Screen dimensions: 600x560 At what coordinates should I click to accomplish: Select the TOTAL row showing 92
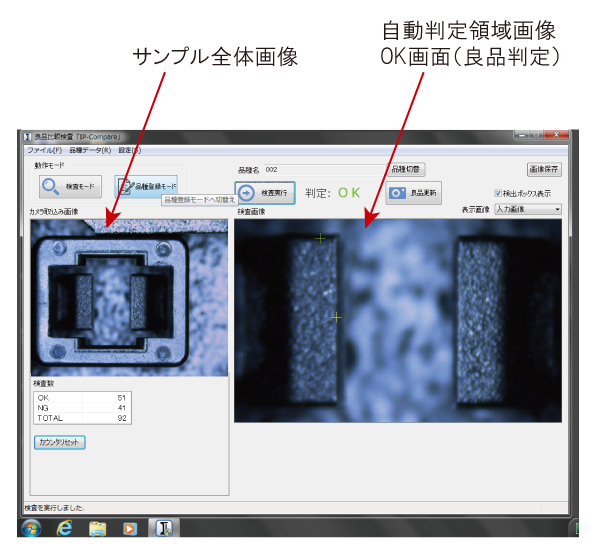coord(82,418)
